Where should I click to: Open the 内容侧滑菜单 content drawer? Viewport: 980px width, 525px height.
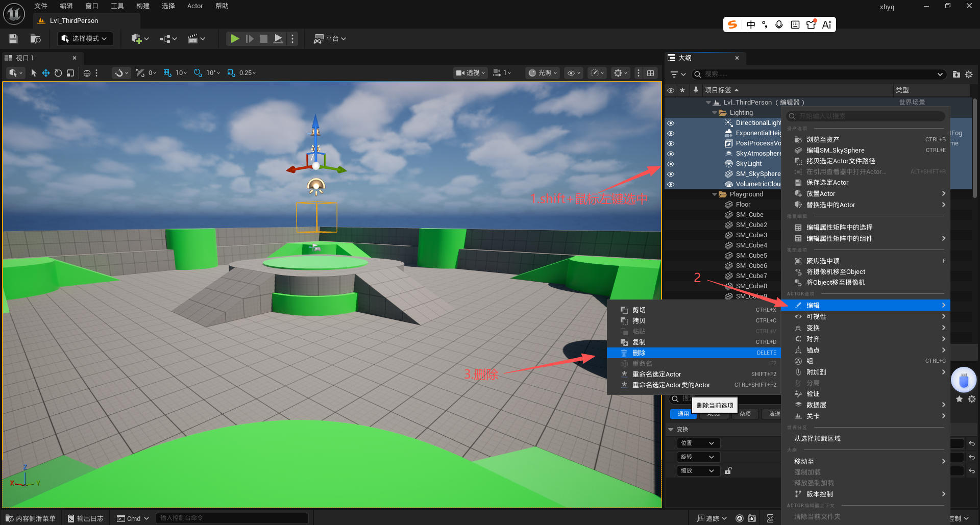click(31, 518)
